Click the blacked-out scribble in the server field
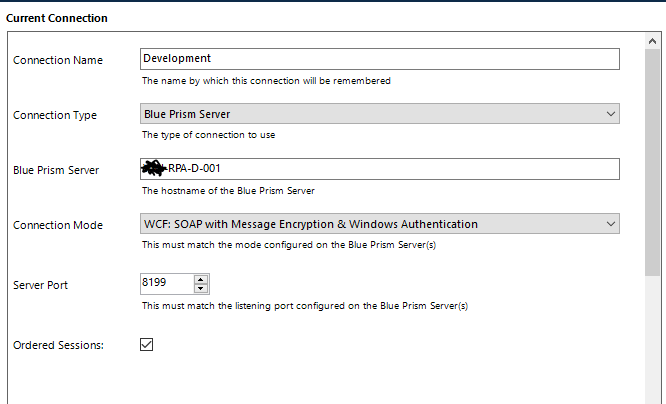 (x=155, y=168)
